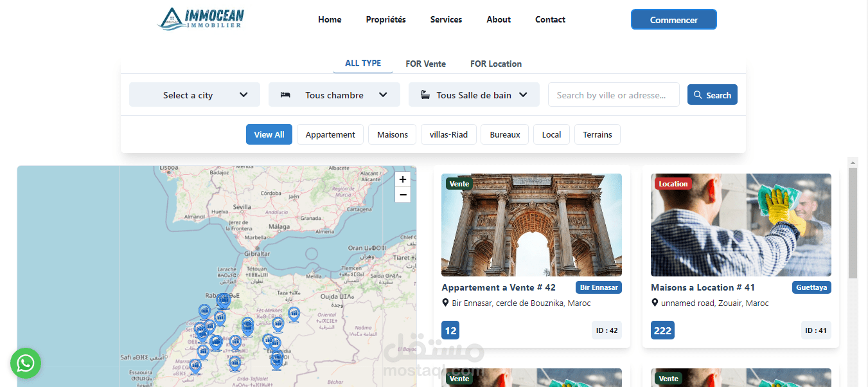Click the bathtub icon in Salle de bain filter
The image size is (868, 387).
pos(425,95)
